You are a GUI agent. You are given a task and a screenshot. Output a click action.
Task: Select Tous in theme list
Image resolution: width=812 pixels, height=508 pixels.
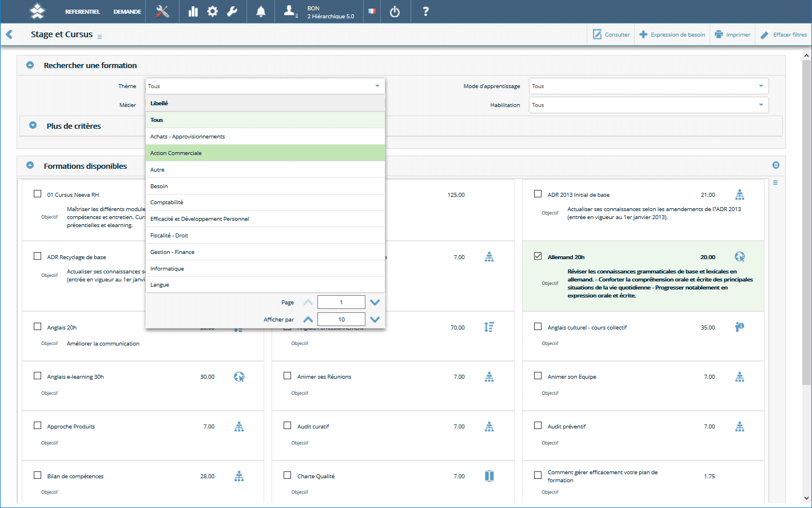pos(265,120)
